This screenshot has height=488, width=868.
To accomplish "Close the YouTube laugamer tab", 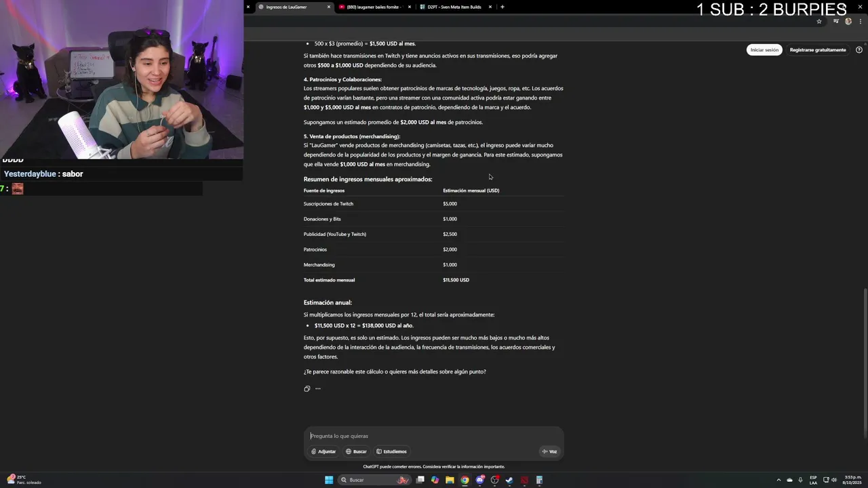I will [x=410, y=7].
